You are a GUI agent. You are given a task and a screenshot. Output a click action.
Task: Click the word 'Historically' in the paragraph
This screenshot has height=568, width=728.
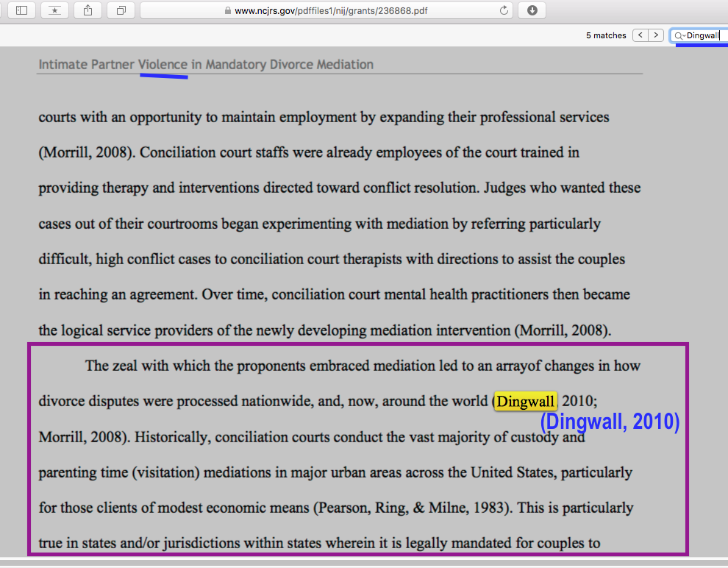(x=173, y=437)
